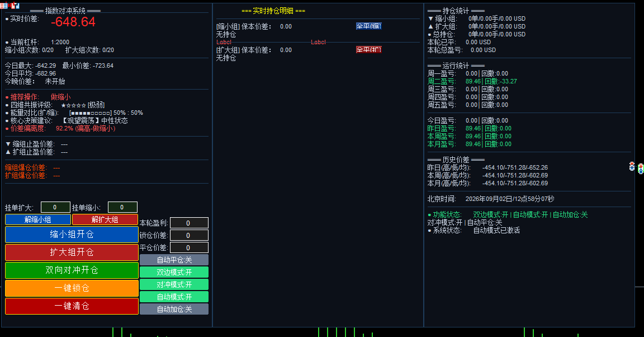The height and width of the screenshot is (337, 644).
Task: Toggle the 双边模式:开 switch
Action: coord(174,272)
